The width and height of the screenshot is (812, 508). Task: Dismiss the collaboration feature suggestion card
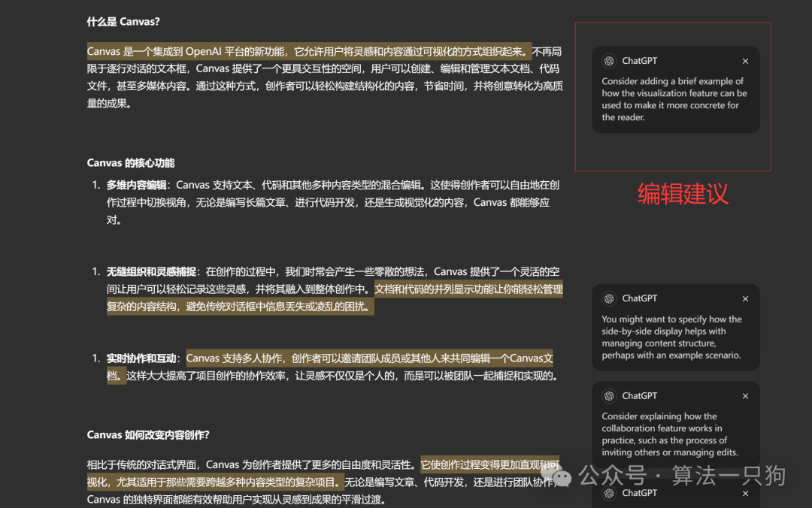[745, 396]
